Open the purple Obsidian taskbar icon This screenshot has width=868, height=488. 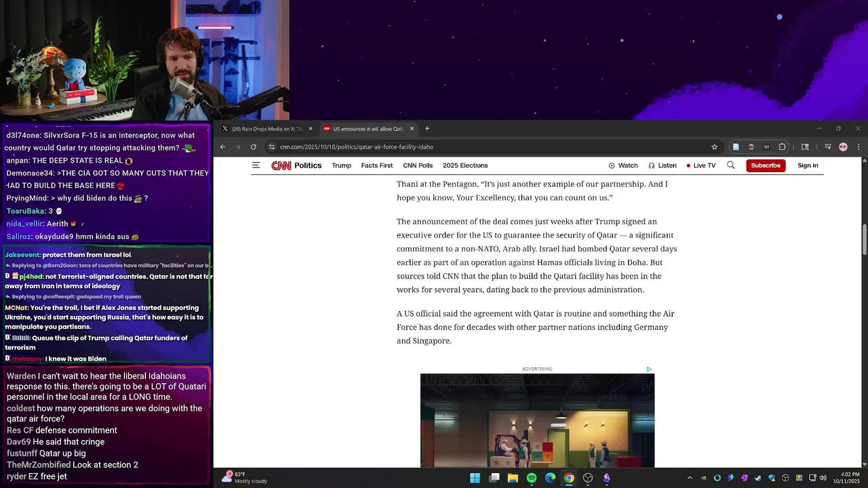tap(607, 478)
